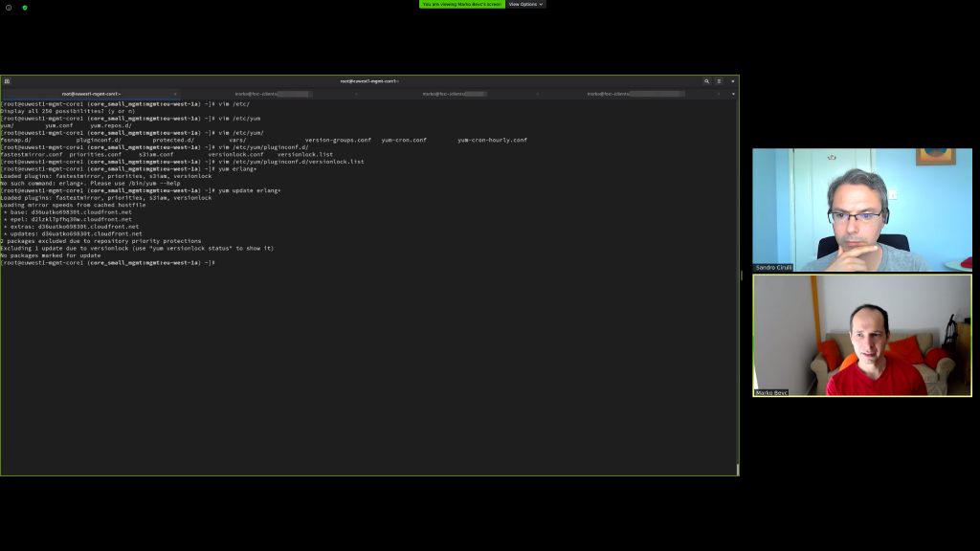Image resolution: width=980 pixels, height=551 pixels.
Task: Click the magnifier icon to search terminal output
Action: point(707,81)
